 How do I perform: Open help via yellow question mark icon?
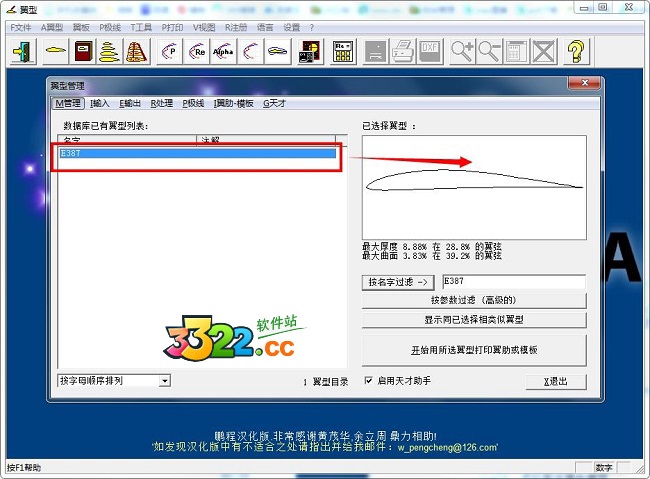click(x=576, y=51)
